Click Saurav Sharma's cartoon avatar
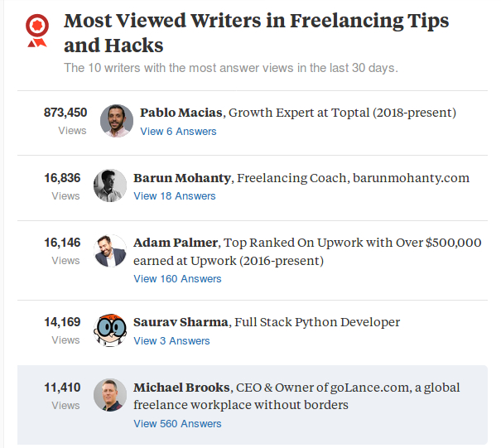This screenshot has height=448, width=501. click(x=110, y=330)
